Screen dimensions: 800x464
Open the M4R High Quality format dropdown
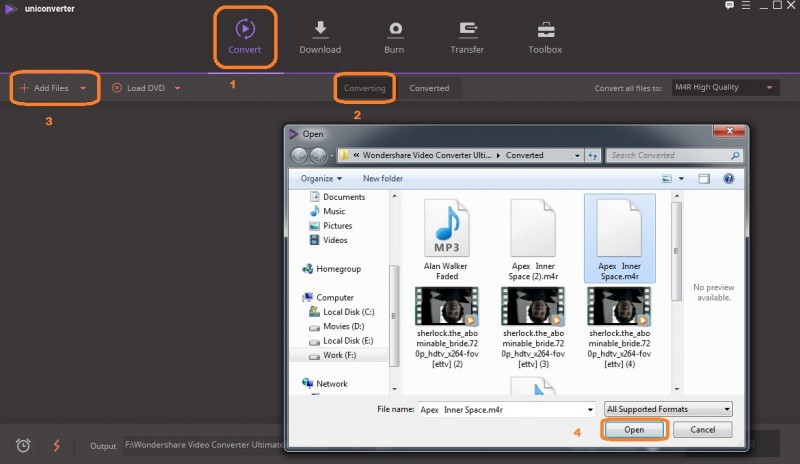click(725, 87)
